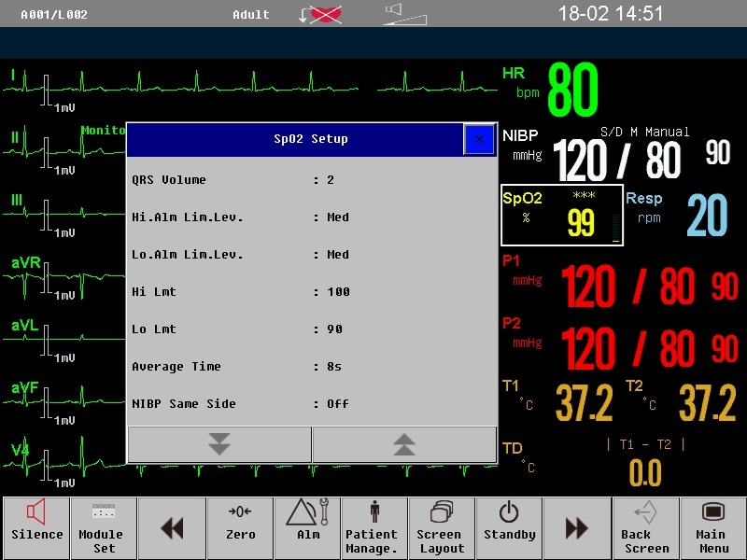
Task: Click the NIBP reading 120 / 80
Action: tap(617, 161)
